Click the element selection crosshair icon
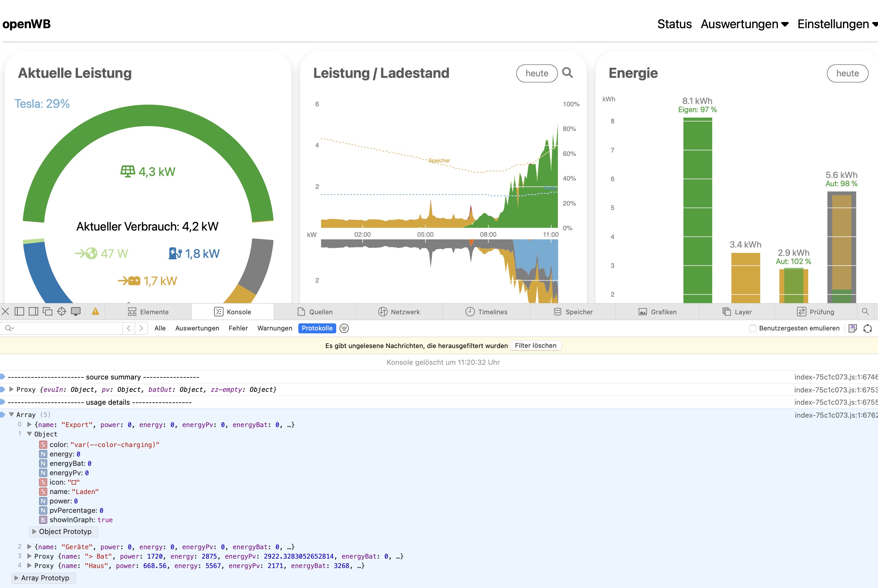878x588 pixels. [x=61, y=311]
